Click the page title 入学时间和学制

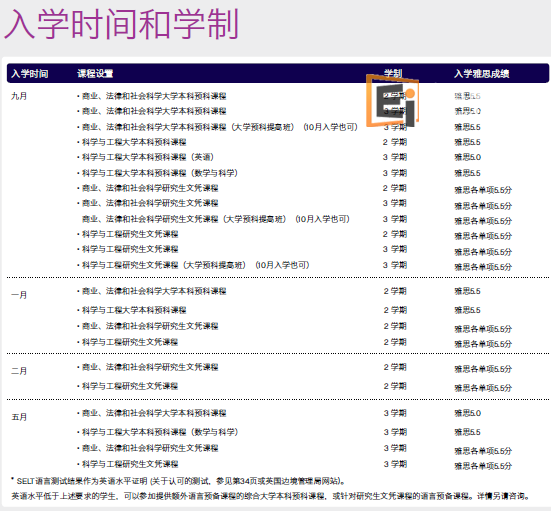(x=122, y=24)
